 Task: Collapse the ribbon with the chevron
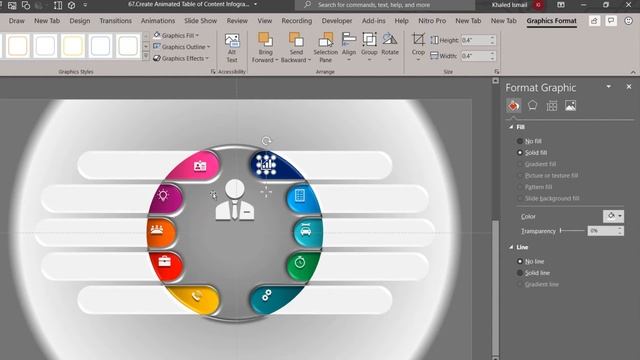tap(633, 72)
